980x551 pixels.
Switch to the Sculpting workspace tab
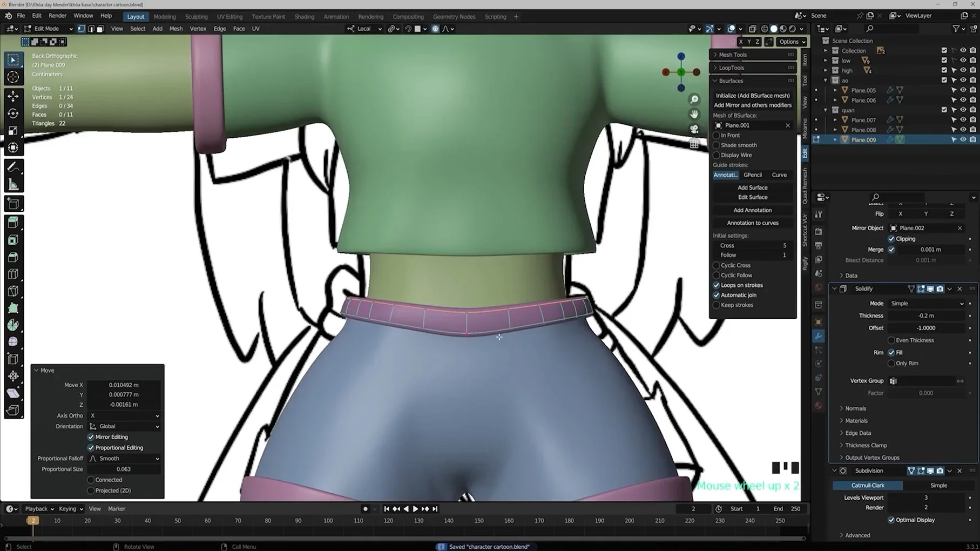[x=196, y=17]
